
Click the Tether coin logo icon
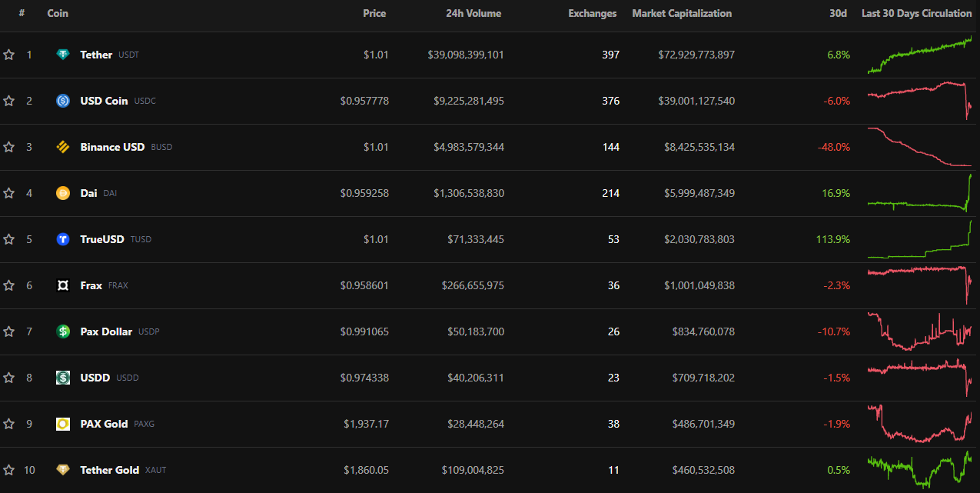[x=63, y=55]
